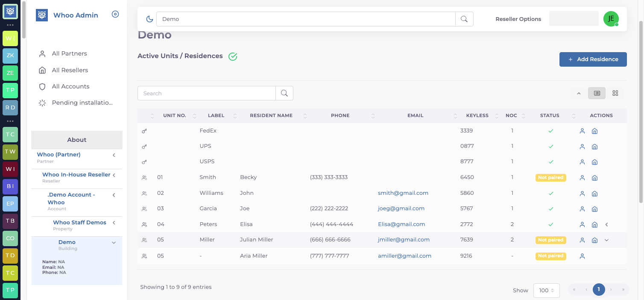Viewport: 644px width, 300px height.
Task: Go to page 1 in pagination
Action: [x=599, y=290]
